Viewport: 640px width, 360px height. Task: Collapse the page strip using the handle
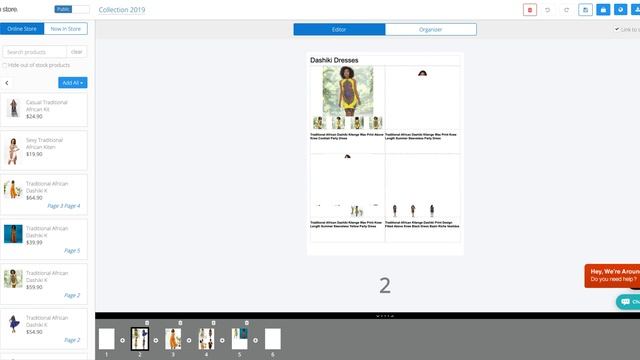(385, 316)
